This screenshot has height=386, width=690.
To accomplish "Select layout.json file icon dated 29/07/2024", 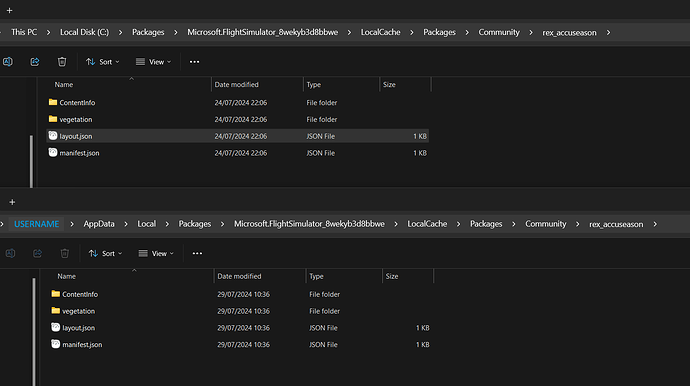I will (55, 327).
